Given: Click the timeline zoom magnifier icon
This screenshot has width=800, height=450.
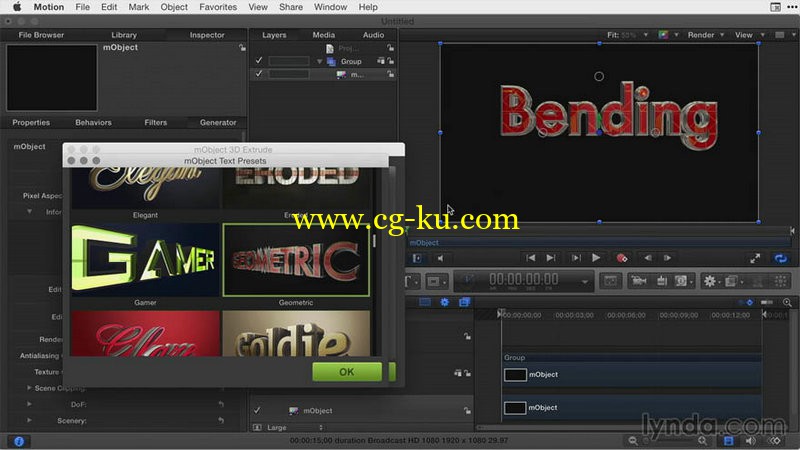Looking at the screenshot, I should click(x=787, y=303).
